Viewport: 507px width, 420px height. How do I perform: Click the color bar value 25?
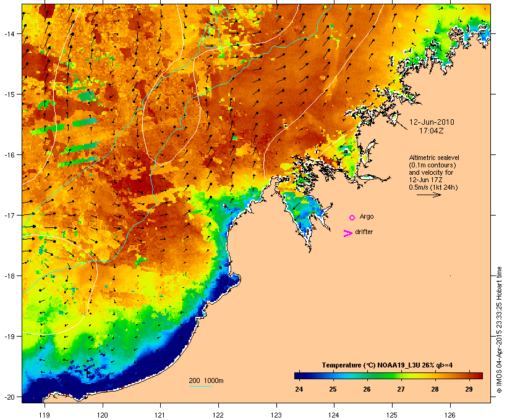pos(333,389)
